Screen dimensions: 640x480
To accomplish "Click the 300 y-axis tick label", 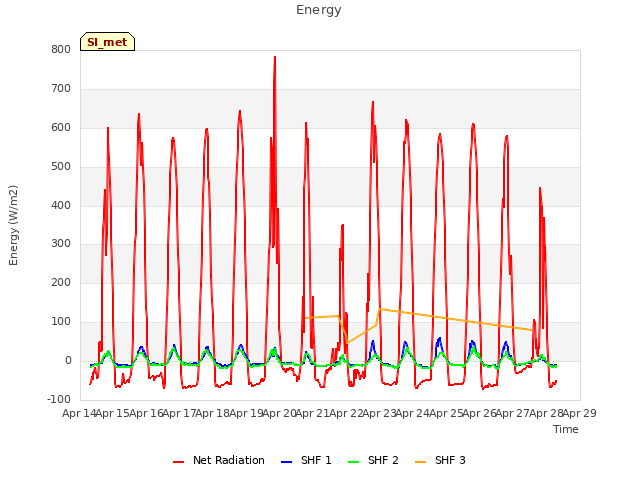I will [x=61, y=244].
